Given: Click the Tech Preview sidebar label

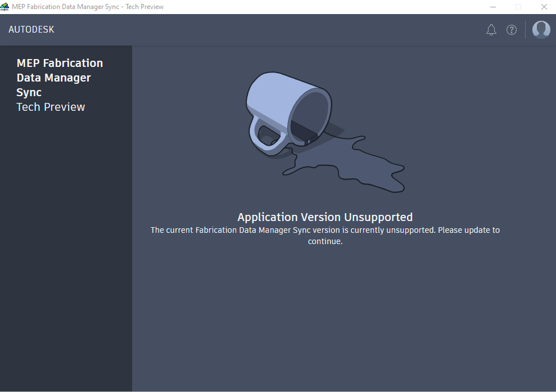Looking at the screenshot, I should (51, 107).
